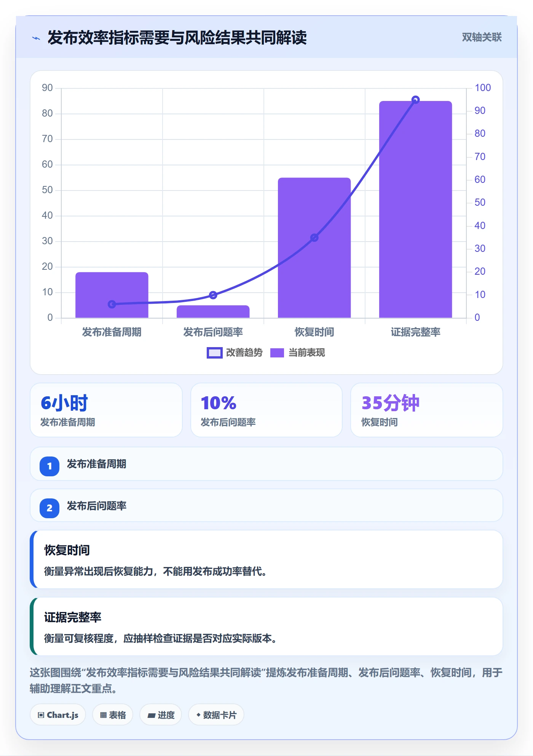The width and height of the screenshot is (533, 756).
Task: Click the 发布准备周期 text beside badge 1
Action: (97, 464)
